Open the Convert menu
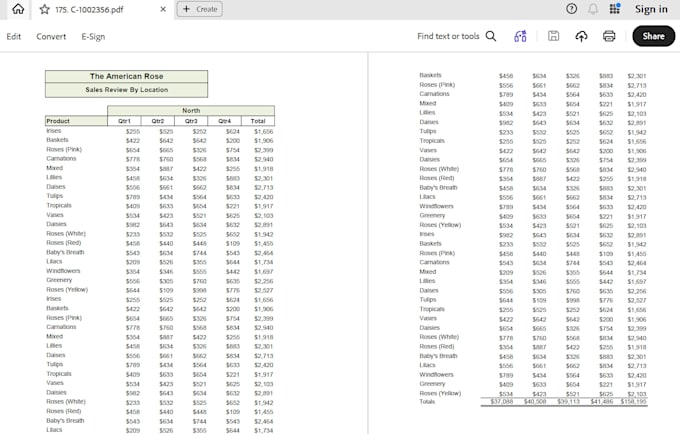The width and height of the screenshot is (680, 434). pyautogui.click(x=51, y=36)
